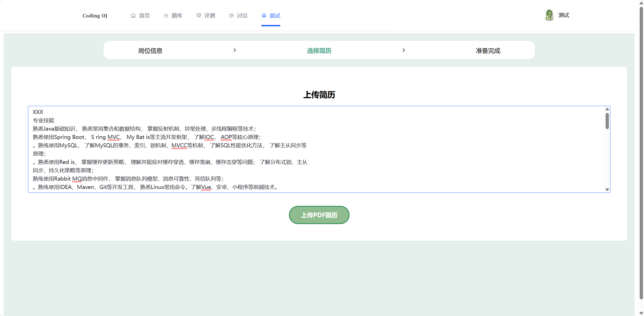Click the home icon beside 首页

[133, 16]
